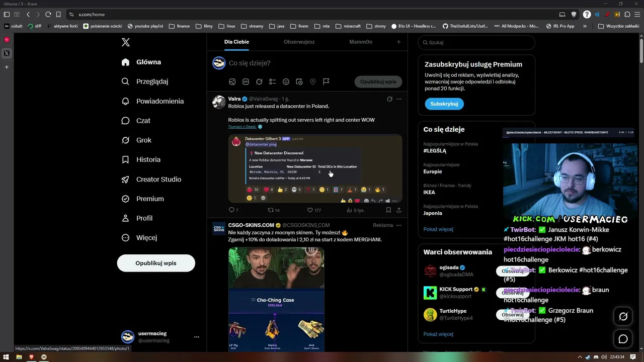
Task: Insert an emoji into the post
Action: [x=286, y=81]
